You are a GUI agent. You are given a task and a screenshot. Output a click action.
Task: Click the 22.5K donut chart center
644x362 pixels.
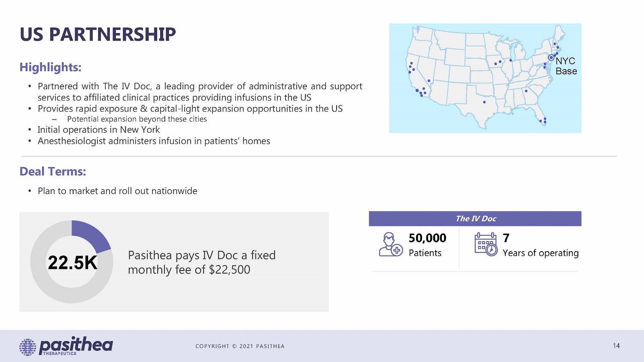pyautogui.click(x=72, y=262)
